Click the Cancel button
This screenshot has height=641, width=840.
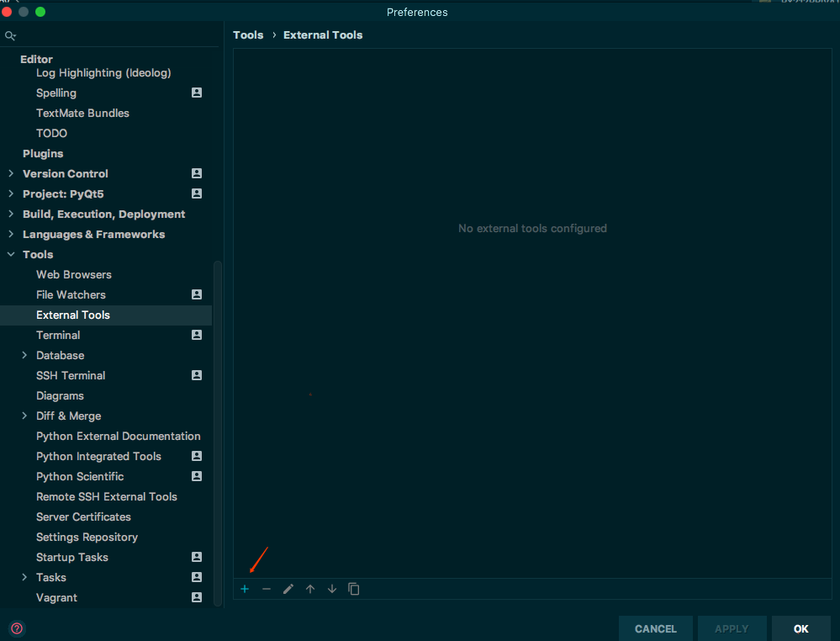[x=655, y=628]
